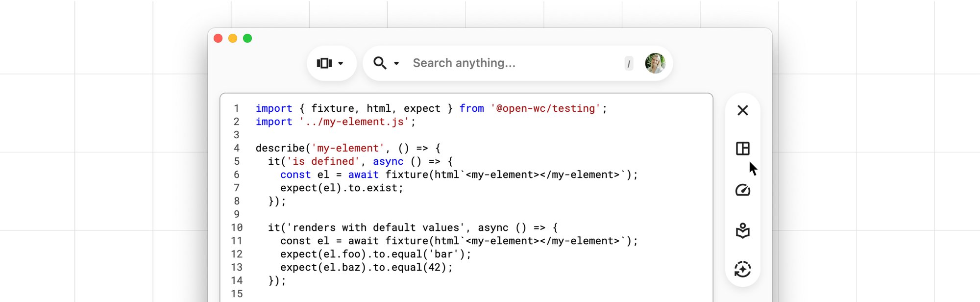Click the magnifying glass search icon
Screen dimensions: 980x302
click(x=380, y=63)
